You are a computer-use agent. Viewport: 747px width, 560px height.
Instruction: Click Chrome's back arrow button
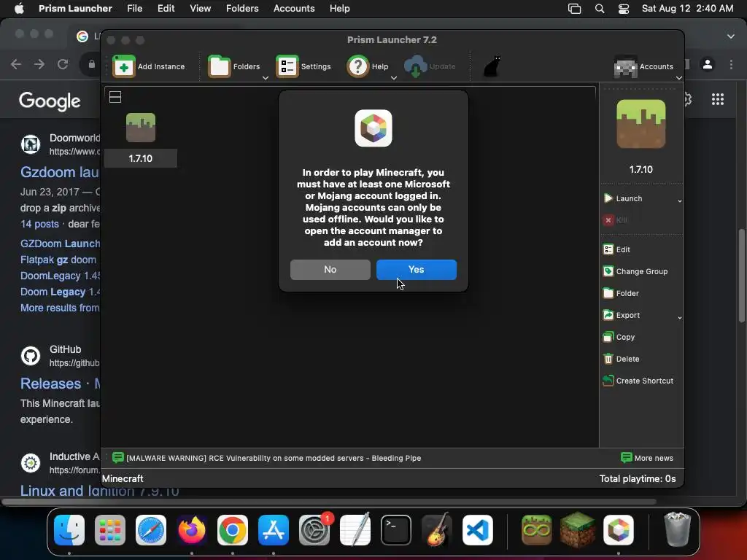point(16,64)
